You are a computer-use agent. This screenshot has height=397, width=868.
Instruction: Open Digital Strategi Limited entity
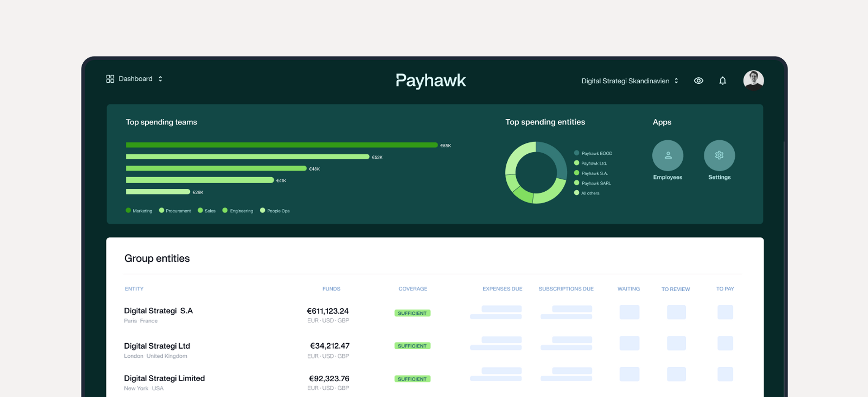click(x=164, y=378)
